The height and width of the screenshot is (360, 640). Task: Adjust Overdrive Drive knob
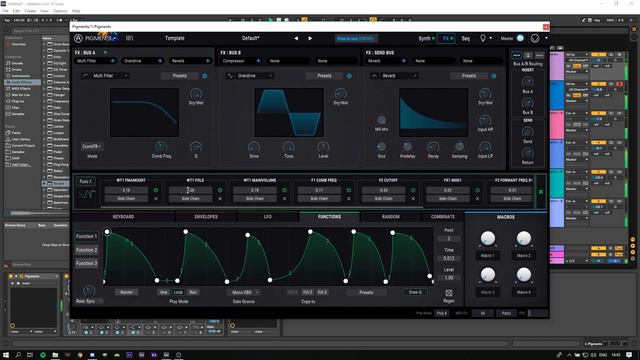254,147
